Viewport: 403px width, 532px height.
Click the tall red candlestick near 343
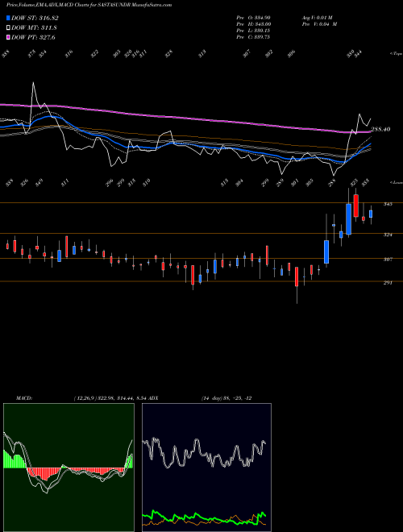click(355, 206)
